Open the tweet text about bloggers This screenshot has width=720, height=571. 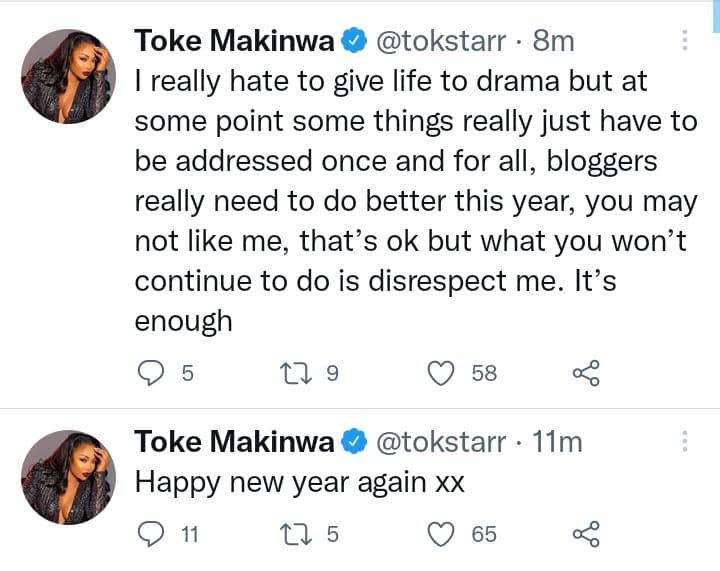click(x=400, y=200)
